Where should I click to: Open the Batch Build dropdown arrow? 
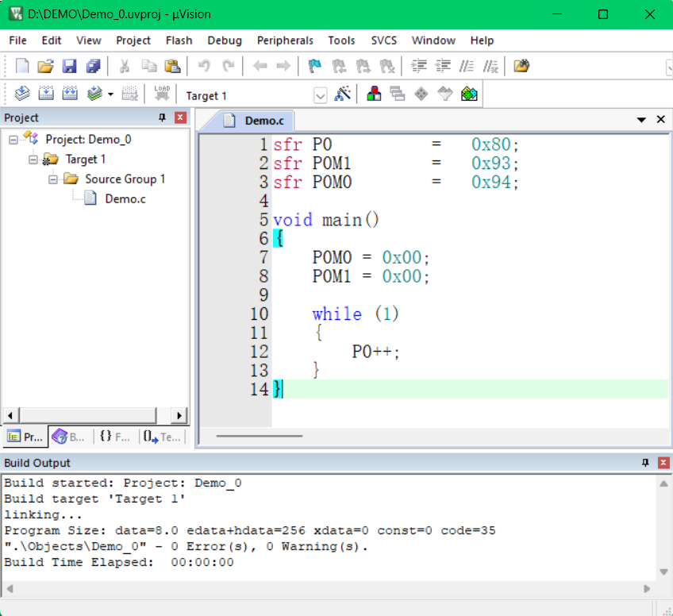coord(110,94)
